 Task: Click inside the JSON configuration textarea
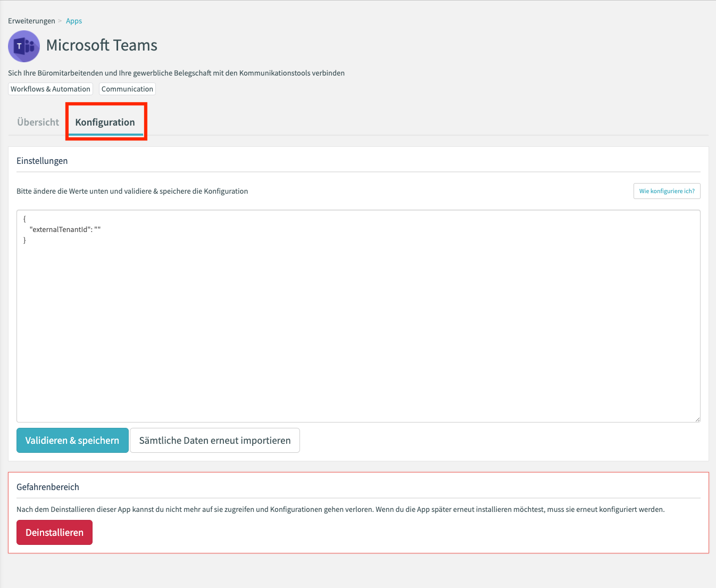359,316
